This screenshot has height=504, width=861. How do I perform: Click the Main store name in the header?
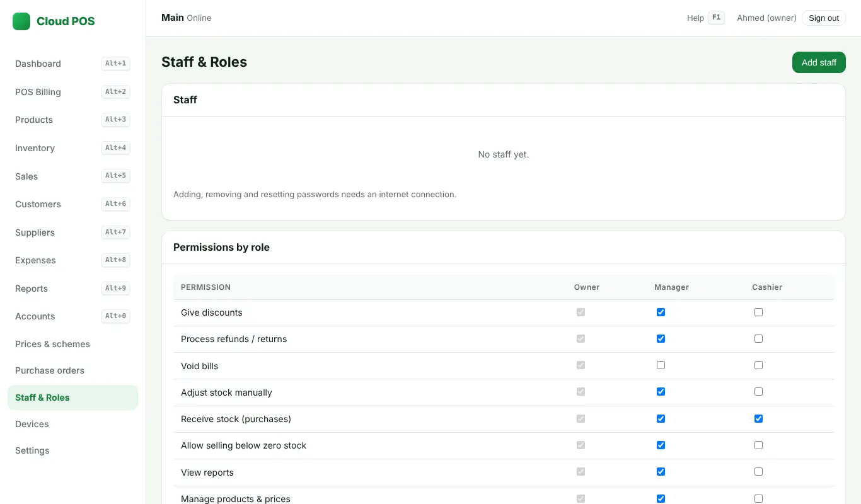pos(173,17)
